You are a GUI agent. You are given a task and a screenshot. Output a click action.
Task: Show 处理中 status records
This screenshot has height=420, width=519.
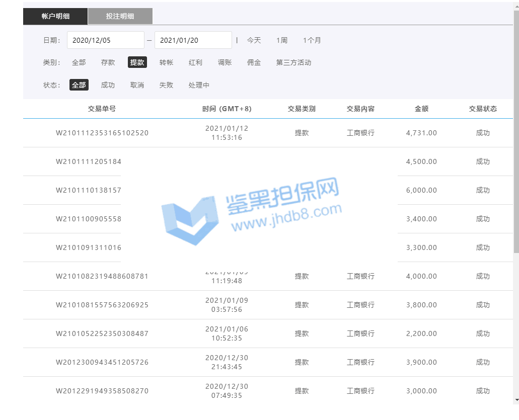click(199, 85)
